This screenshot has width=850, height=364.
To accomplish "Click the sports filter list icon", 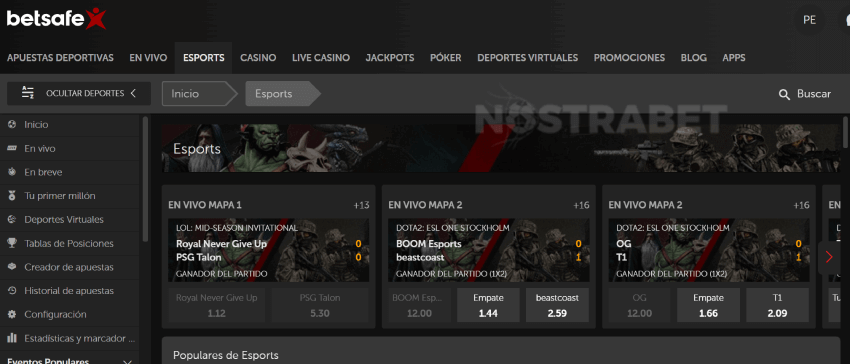I will (x=28, y=93).
